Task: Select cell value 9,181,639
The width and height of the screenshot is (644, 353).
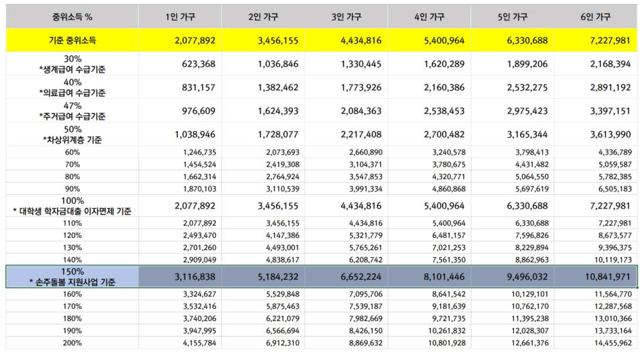Action: (449, 307)
